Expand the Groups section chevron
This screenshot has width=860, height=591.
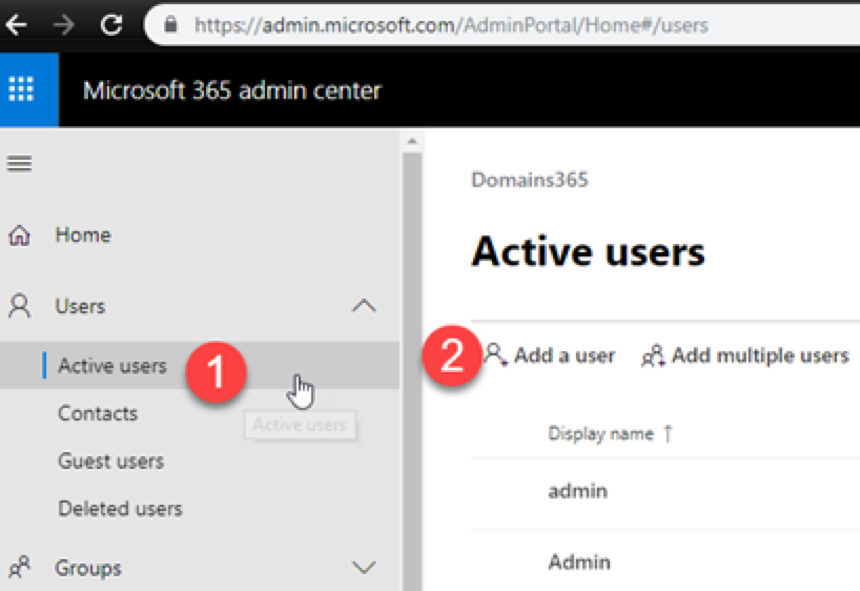point(364,567)
